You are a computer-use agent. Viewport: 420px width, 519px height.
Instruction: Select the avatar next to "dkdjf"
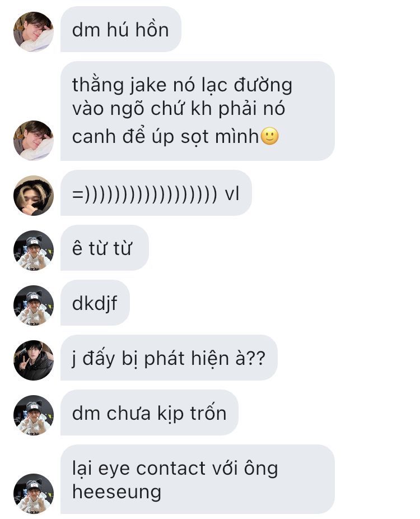click(34, 305)
